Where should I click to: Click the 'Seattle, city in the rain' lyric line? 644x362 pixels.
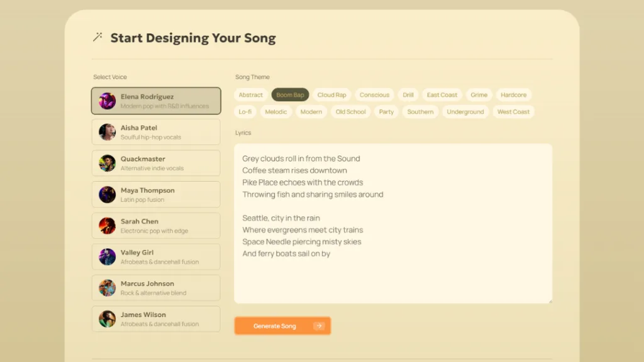[281, 218]
